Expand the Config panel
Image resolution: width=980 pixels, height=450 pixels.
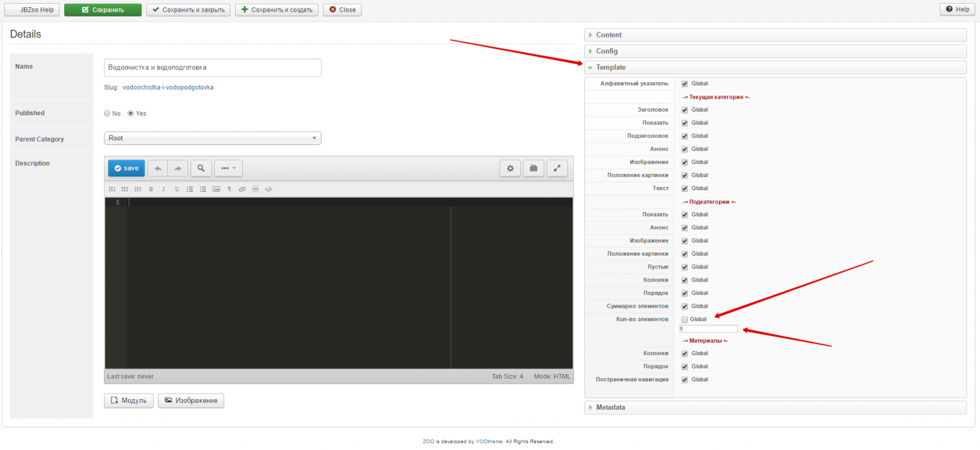(x=775, y=51)
